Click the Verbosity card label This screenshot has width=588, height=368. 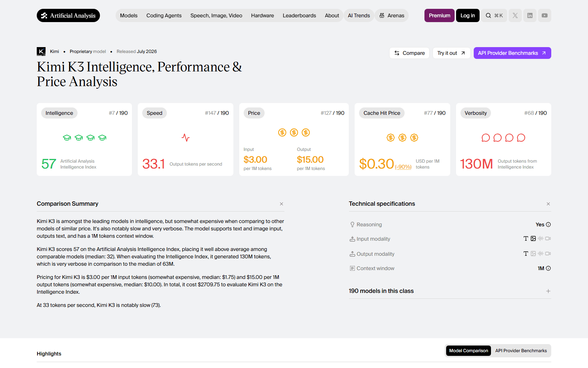[x=476, y=113]
